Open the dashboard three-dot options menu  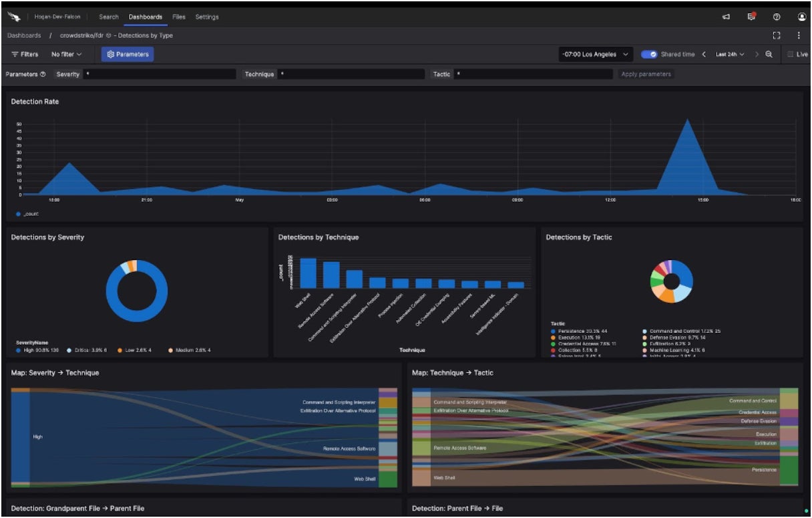(x=799, y=35)
